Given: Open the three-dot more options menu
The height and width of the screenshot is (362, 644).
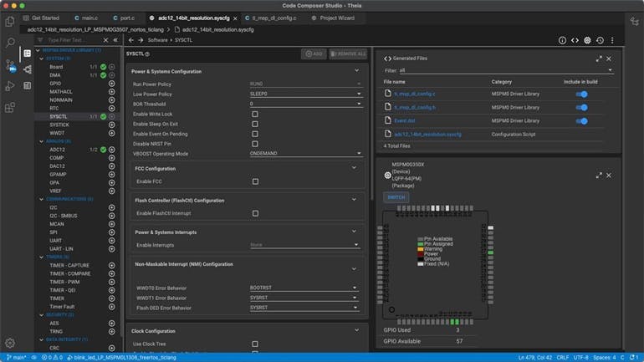Looking at the screenshot, I should click(x=612, y=40).
